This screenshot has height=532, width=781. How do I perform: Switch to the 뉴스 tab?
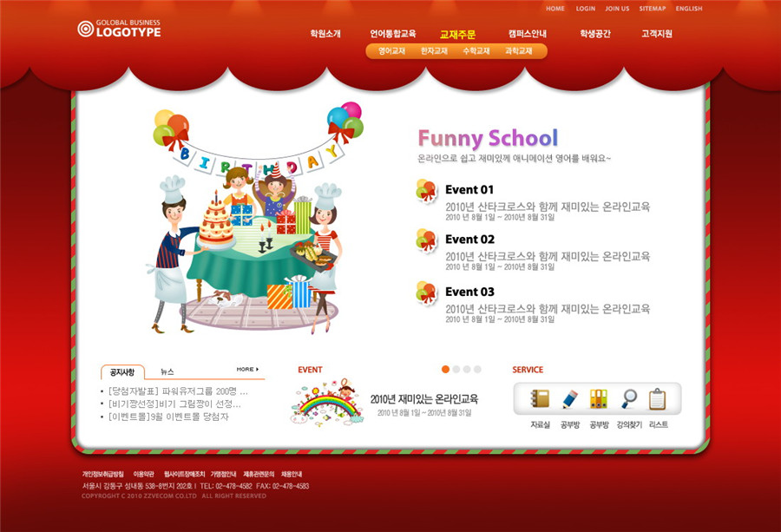(167, 371)
